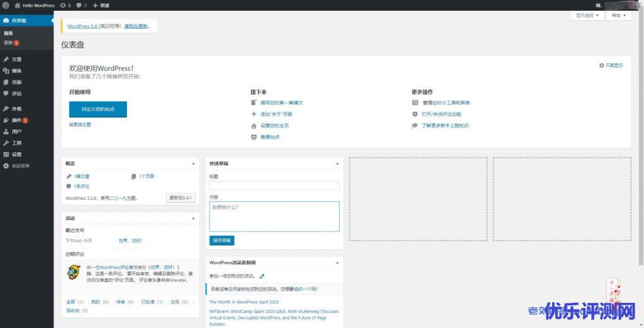Viewport: 644px width, 328px height.
Task: Click the graduation cap icon beside 了解更多
Action: (415, 126)
